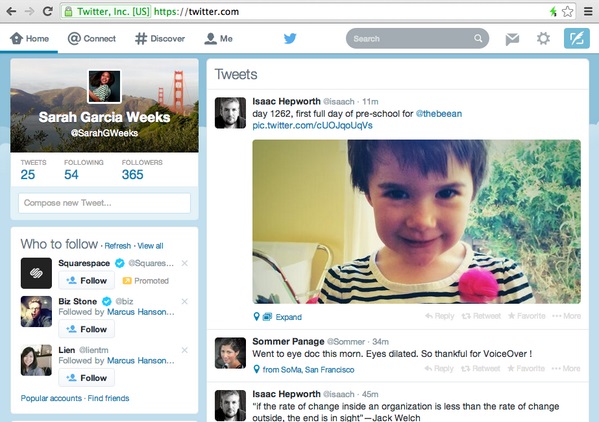Open the from SoMa, San Francisco location

pyautogui.click(x=308, y=370)
